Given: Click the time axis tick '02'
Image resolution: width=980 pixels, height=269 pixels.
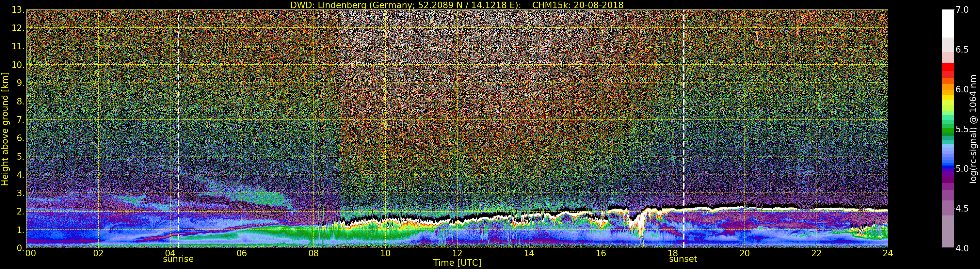Looking at the screenshot, I should tap(98, 253).
